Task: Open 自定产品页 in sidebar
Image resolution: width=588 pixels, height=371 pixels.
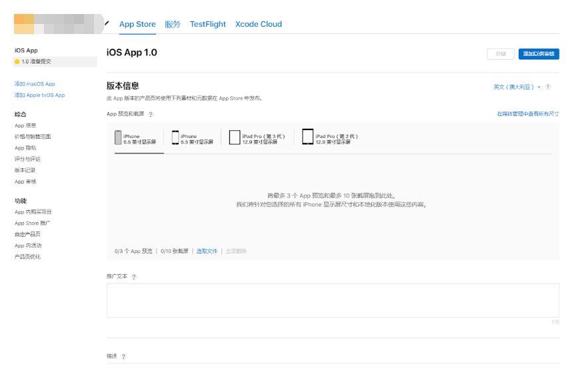Action: pos(27,234)
